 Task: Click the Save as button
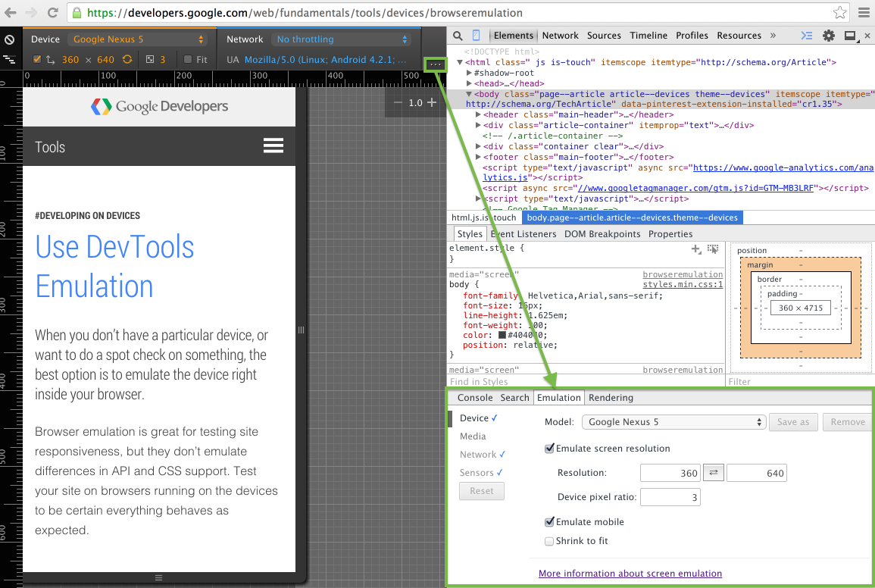793,422
